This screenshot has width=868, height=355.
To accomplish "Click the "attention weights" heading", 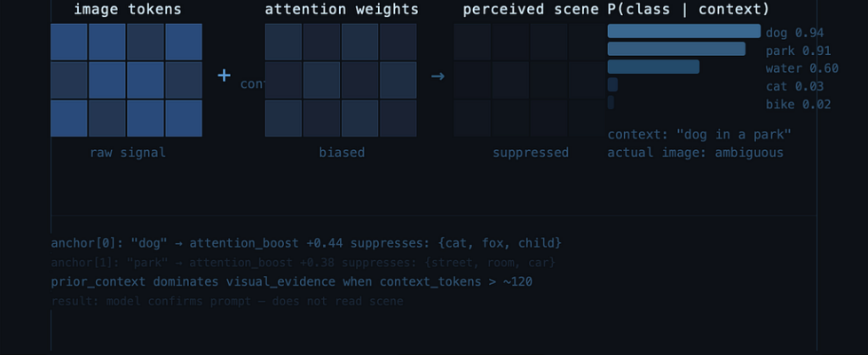I will (x=342, y=10).
